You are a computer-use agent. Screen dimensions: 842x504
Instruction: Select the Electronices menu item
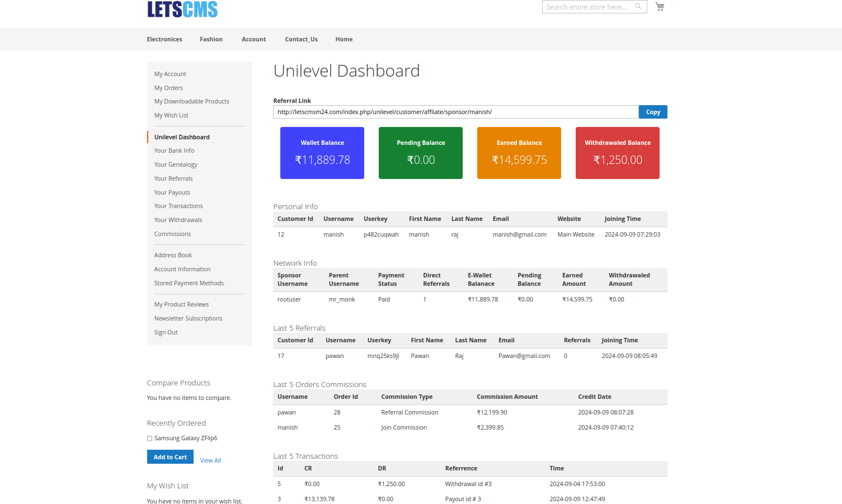tap(164, 39)
